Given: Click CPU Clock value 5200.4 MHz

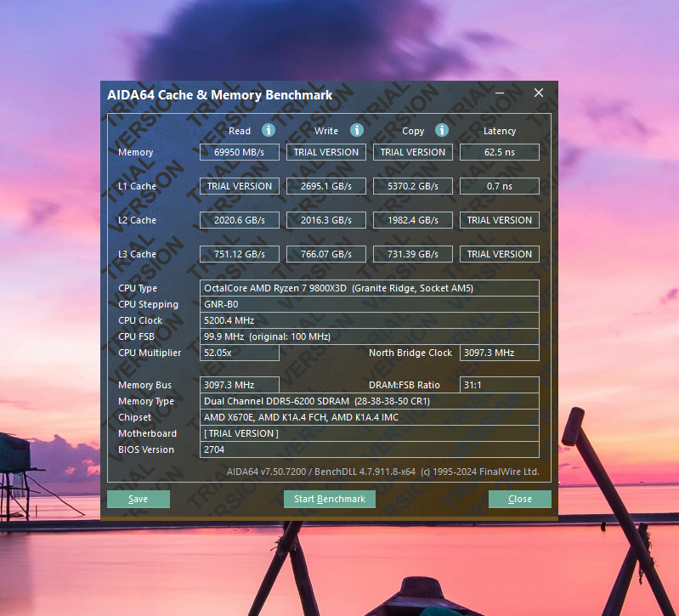Looking at the screenshot, I should (370, 320).
